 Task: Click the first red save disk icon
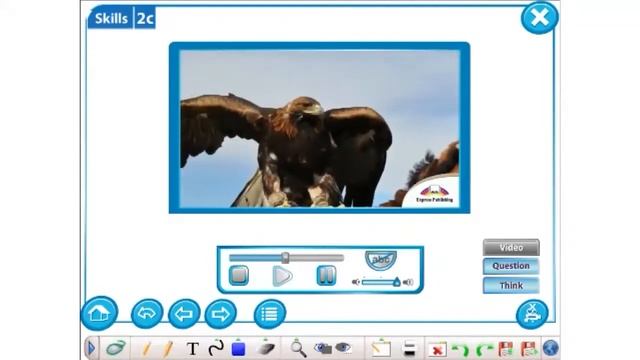point(506,349)
